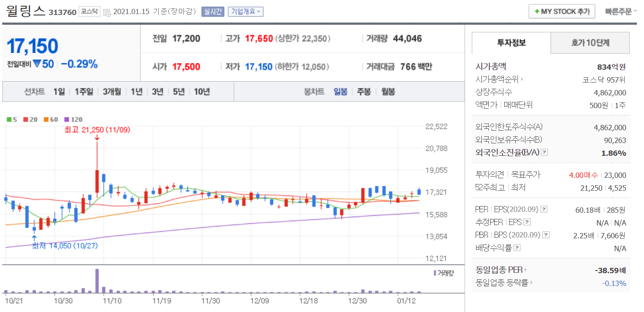This screenshot has width=644, height=312.
Task: Click help icon beside PBR BPS(2020.09)
Action: pos(546,235)
